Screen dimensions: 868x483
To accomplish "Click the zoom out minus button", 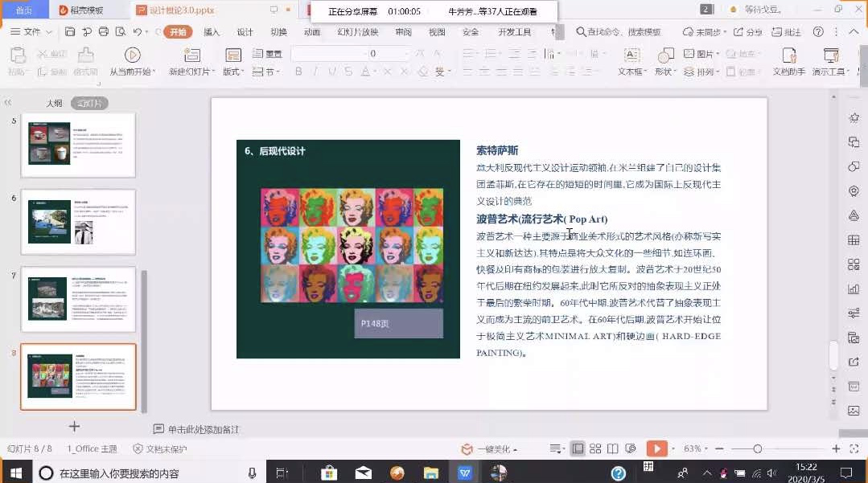I will [x=719, y=448].
